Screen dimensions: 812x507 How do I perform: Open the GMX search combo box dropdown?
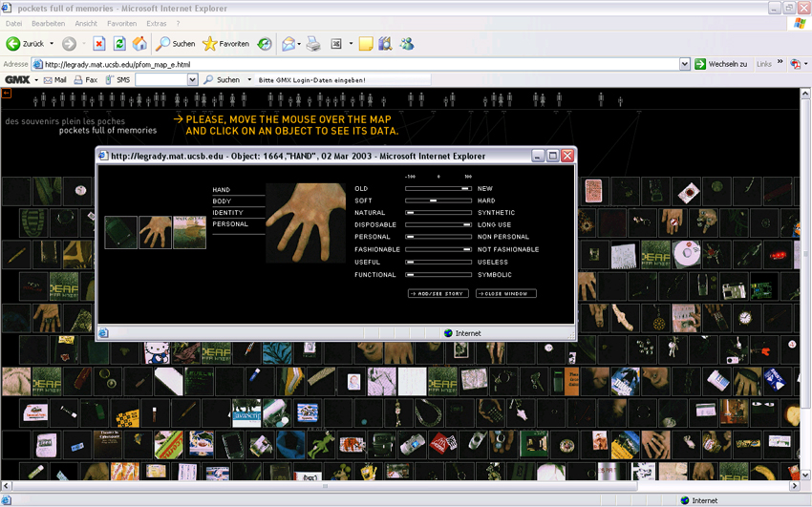[x=193, y=80]
